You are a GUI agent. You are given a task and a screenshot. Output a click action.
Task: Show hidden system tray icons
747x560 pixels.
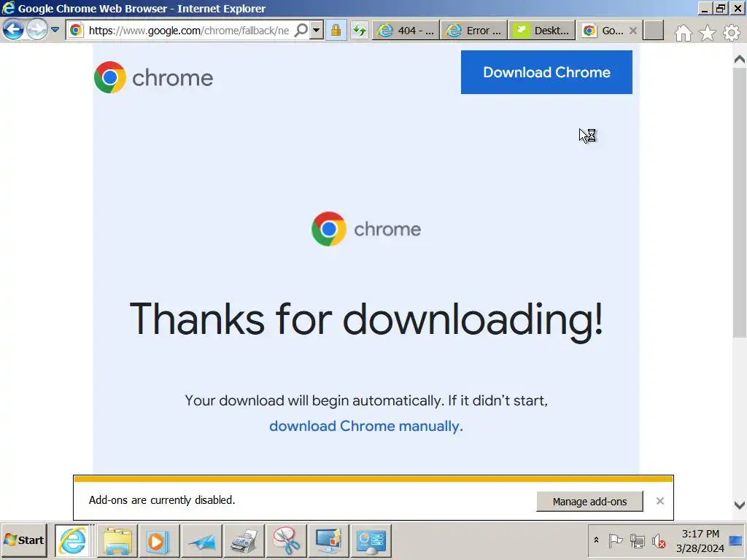pos(596,540)
